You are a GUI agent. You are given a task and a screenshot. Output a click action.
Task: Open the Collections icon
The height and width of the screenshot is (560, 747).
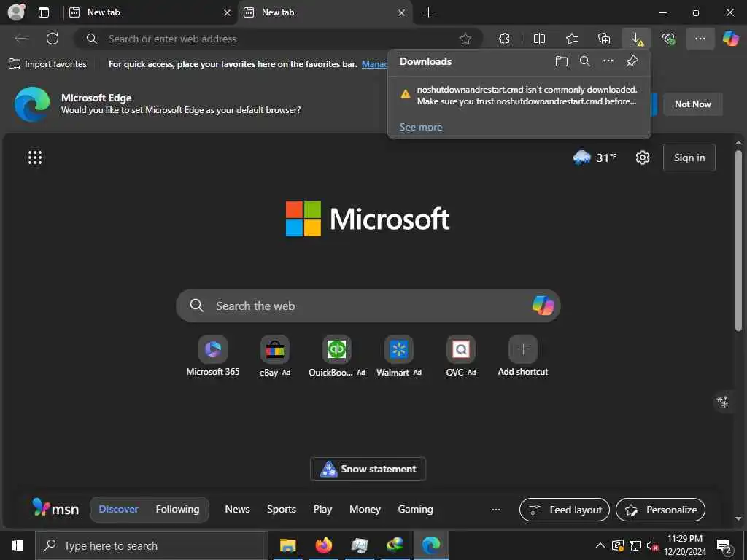coord(604,39)
